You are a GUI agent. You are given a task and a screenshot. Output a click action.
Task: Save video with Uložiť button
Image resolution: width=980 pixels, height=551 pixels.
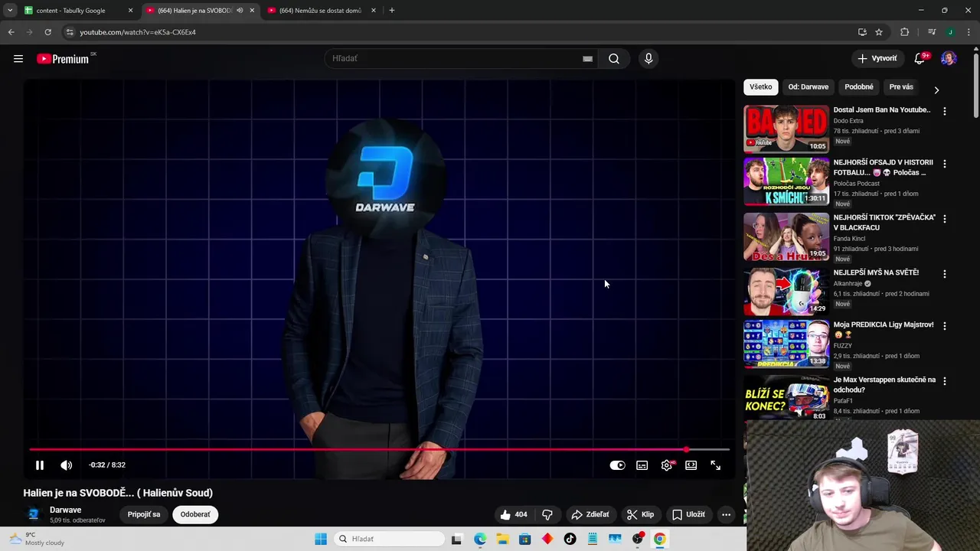pos(688,514)
